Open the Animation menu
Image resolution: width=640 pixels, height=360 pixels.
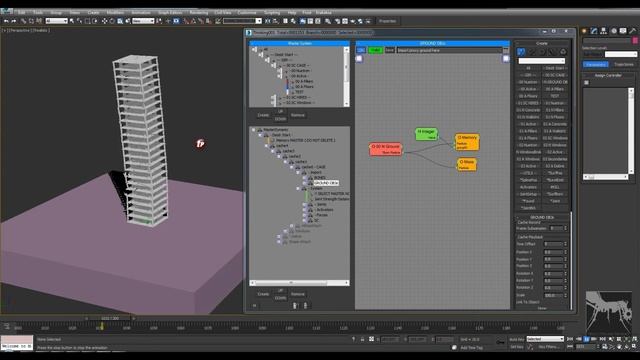pos(141,12)
